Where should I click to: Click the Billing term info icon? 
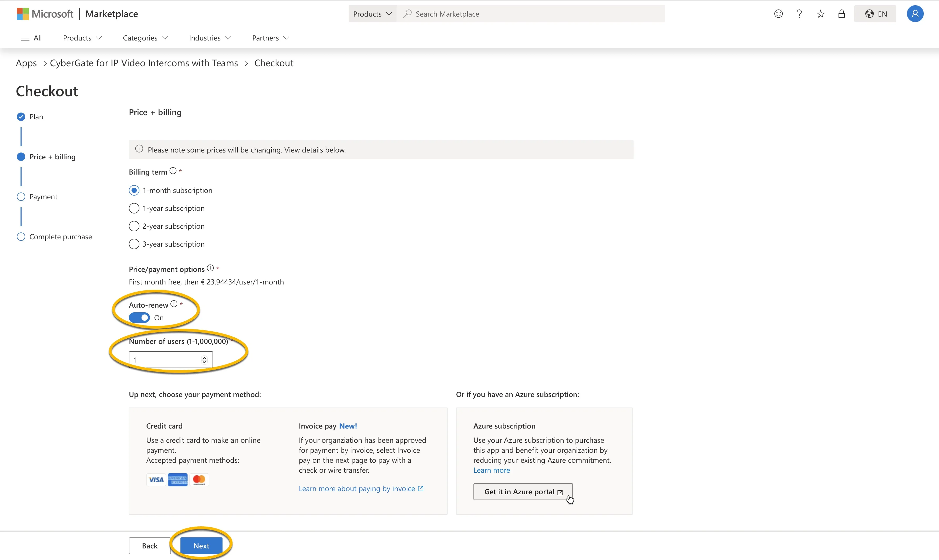coord(173,171)
